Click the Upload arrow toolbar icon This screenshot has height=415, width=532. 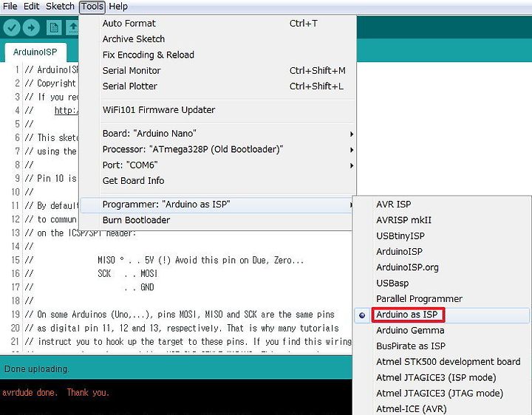[31, 27]
